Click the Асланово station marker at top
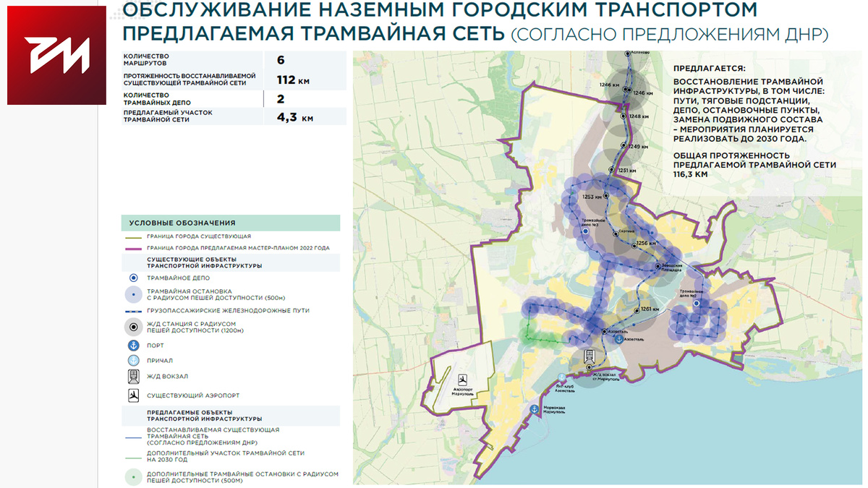 (x=628, y=53)
